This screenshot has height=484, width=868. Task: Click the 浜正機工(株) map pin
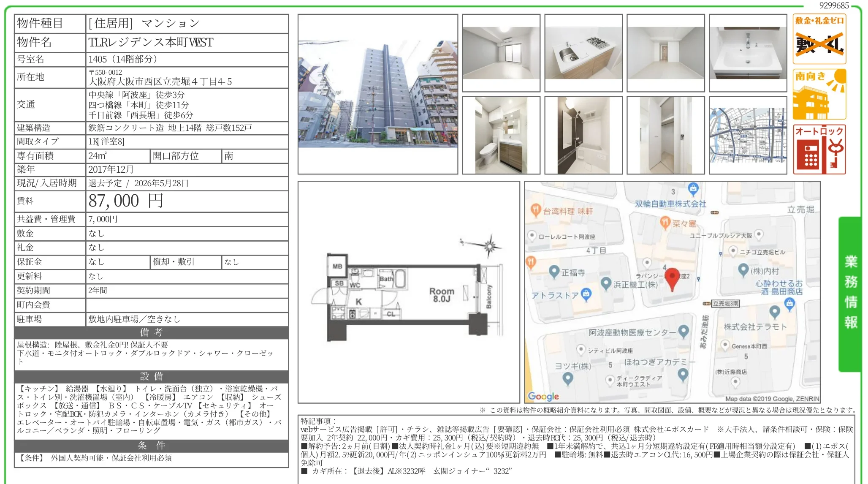[606, 283]
